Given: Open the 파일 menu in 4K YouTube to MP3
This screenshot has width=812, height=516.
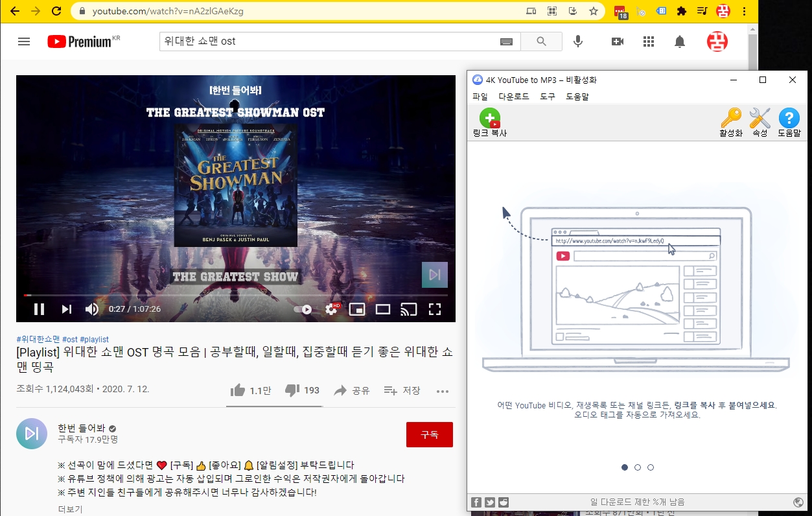Looking at the screenshot, I should (x=480, y=97).
